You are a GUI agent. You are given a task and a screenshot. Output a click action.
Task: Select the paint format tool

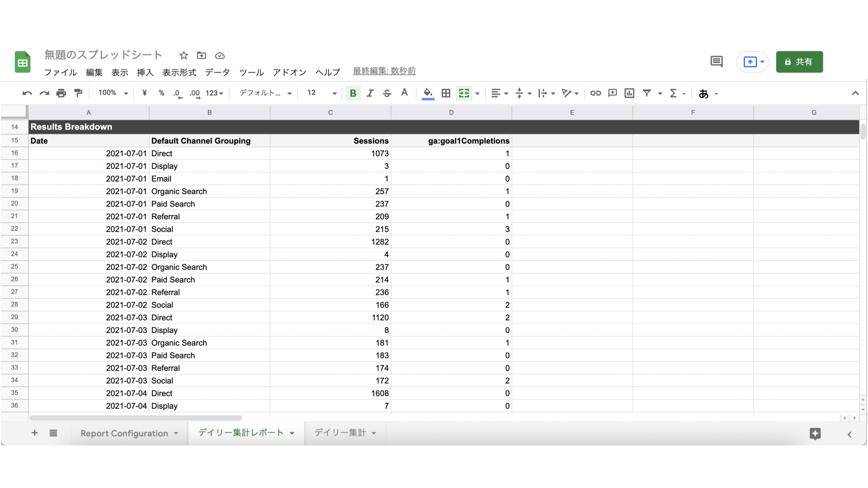[x=78, y=93]
